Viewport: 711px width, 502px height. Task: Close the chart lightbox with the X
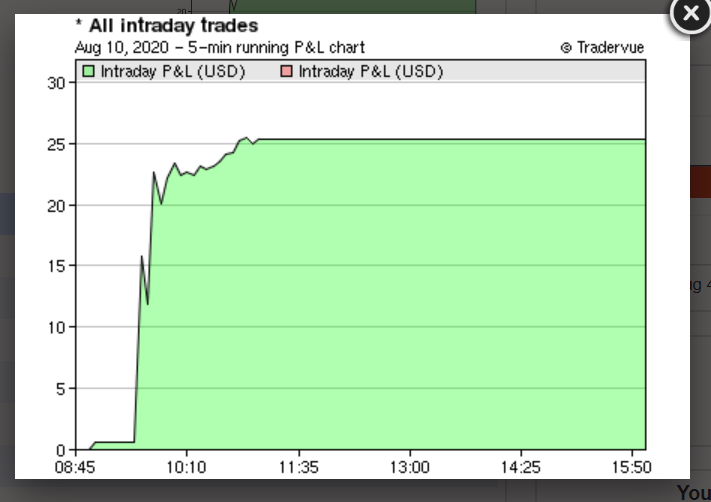pos(689,14)
